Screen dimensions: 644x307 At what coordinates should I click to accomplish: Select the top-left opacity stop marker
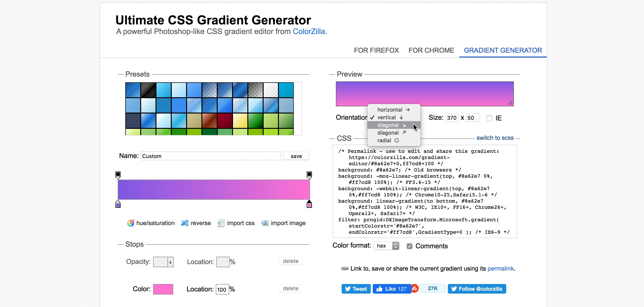pyautogui.click(x=118, y=175)
